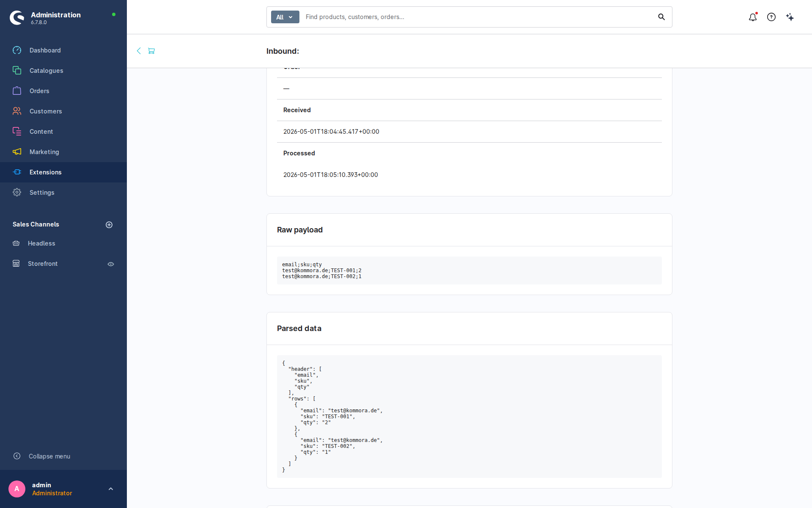Click the Content layout icon
812x508 pixels.
17,132
